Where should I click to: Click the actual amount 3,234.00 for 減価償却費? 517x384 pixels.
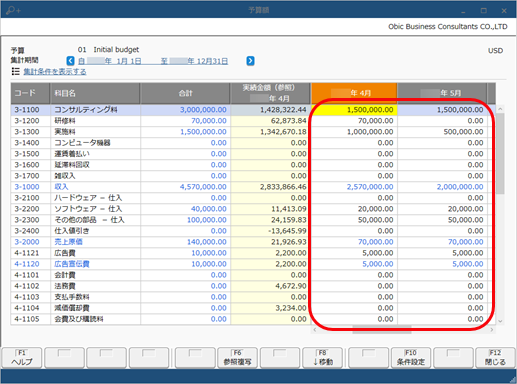[x=270, y=308]
